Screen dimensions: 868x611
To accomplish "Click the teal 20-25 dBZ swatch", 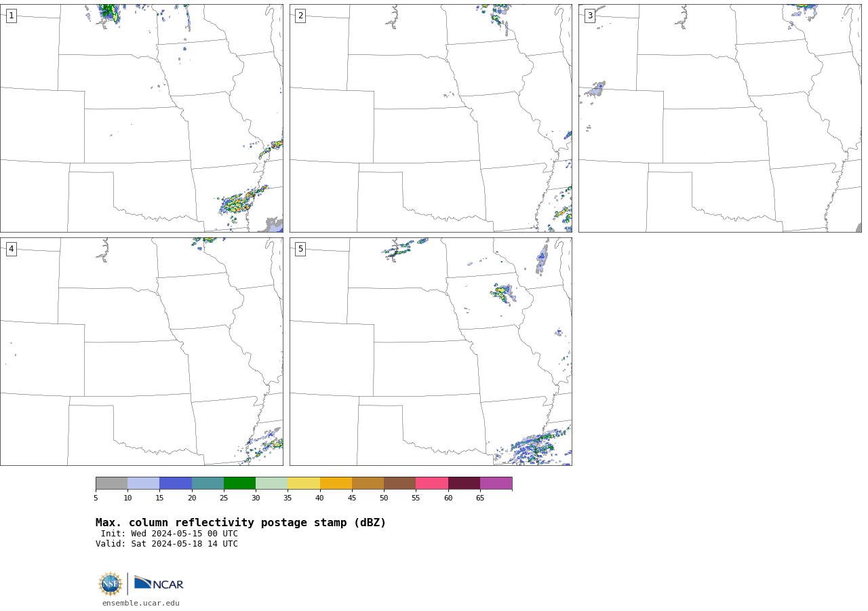I will 208,484.
